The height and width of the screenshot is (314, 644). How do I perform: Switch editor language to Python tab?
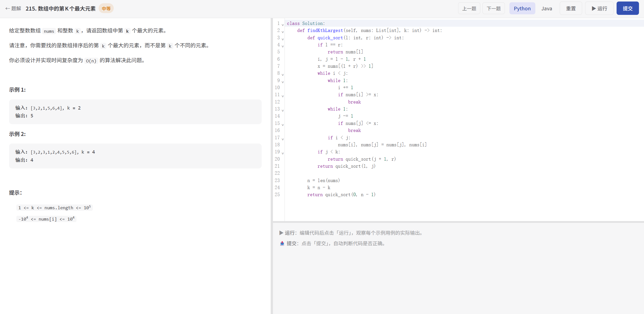(522, 9)
